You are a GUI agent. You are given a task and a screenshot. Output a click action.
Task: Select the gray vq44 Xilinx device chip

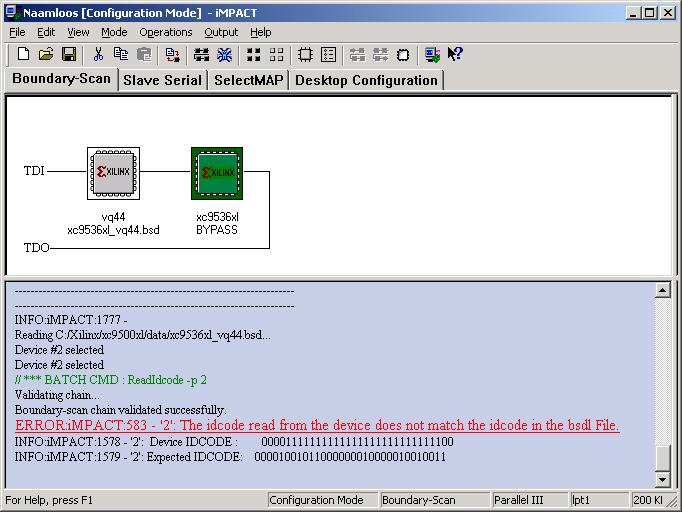click(114, 173)
